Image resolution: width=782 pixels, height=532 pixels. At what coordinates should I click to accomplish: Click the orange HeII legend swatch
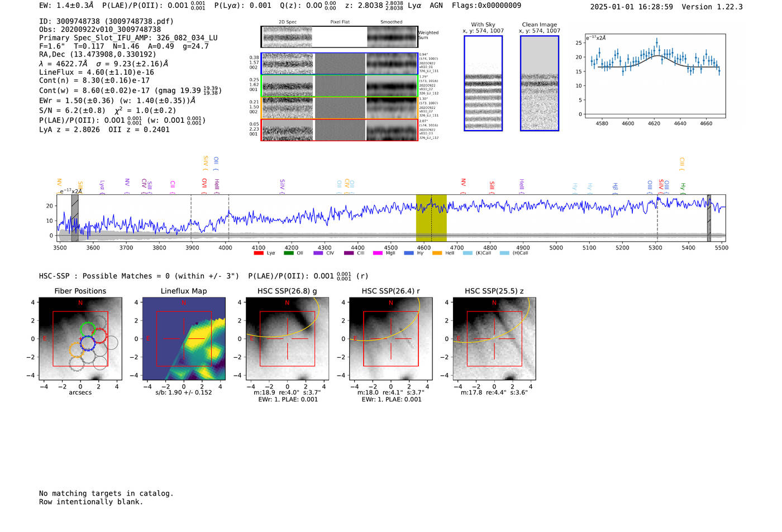click(437, 253)
